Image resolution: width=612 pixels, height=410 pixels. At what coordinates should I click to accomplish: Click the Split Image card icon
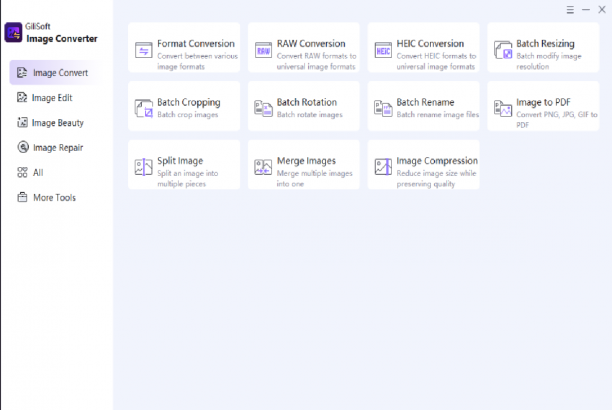[x=144, y=167]
